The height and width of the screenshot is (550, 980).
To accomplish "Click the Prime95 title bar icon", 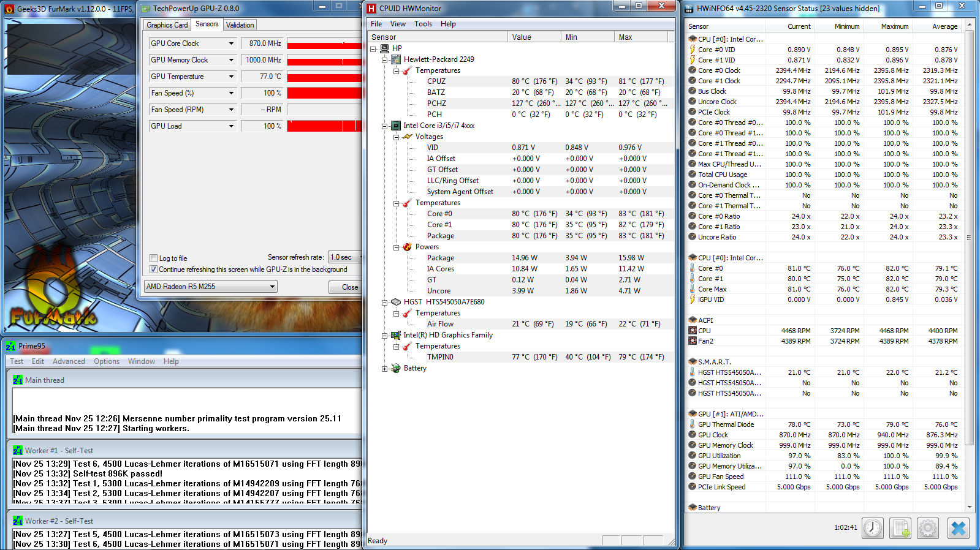I will 10,346.
